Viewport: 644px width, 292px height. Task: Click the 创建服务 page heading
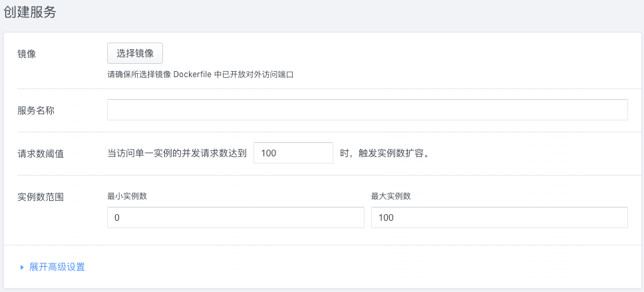click(29, 13)
